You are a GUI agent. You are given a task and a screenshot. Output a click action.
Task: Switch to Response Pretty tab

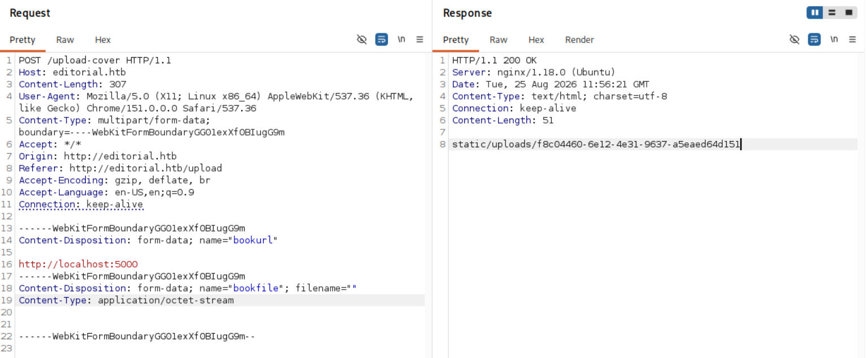[456, 40]
